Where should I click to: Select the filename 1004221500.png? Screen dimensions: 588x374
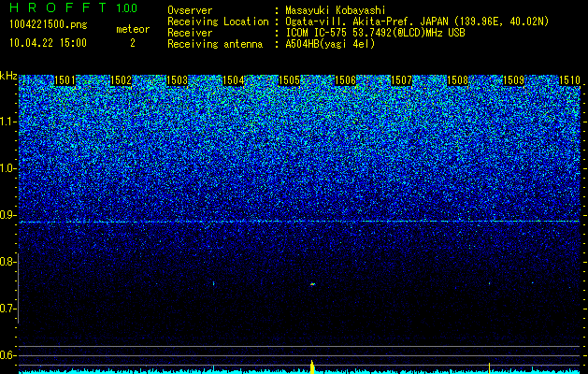coord(48,25)
